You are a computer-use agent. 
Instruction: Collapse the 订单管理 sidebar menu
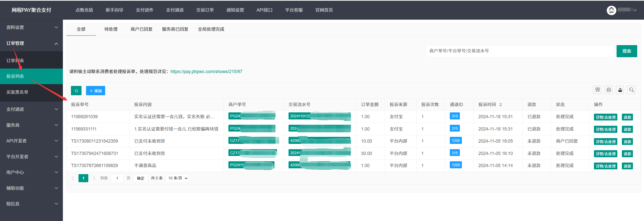[31, 43]
